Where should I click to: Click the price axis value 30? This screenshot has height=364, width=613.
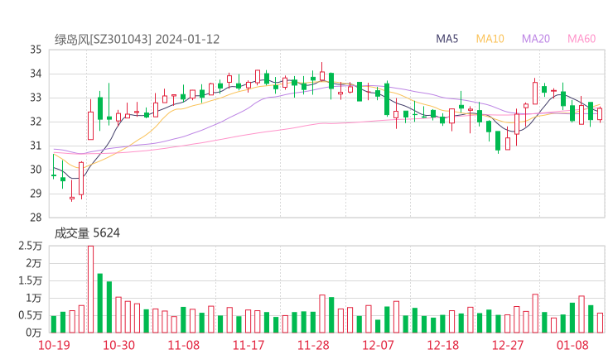36,170
